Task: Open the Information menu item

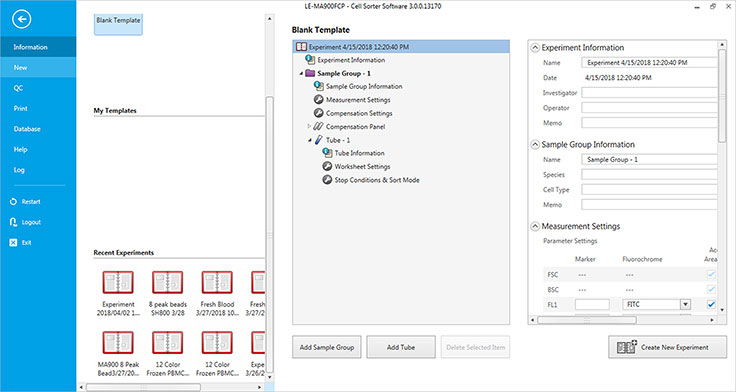Action: 38,47
